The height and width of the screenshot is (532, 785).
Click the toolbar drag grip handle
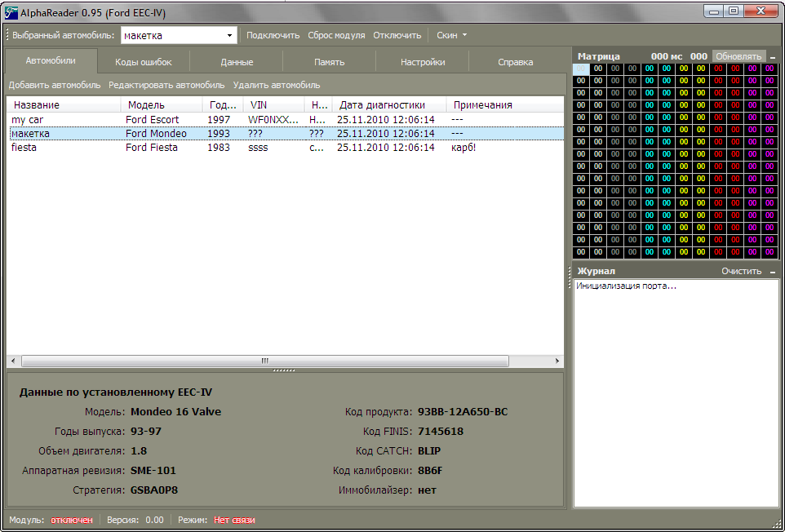point(7,35)
